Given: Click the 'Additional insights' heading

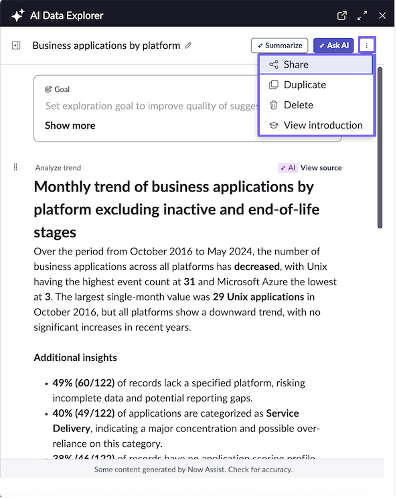Looking at the screenshot, I should (x=75, y=358).
